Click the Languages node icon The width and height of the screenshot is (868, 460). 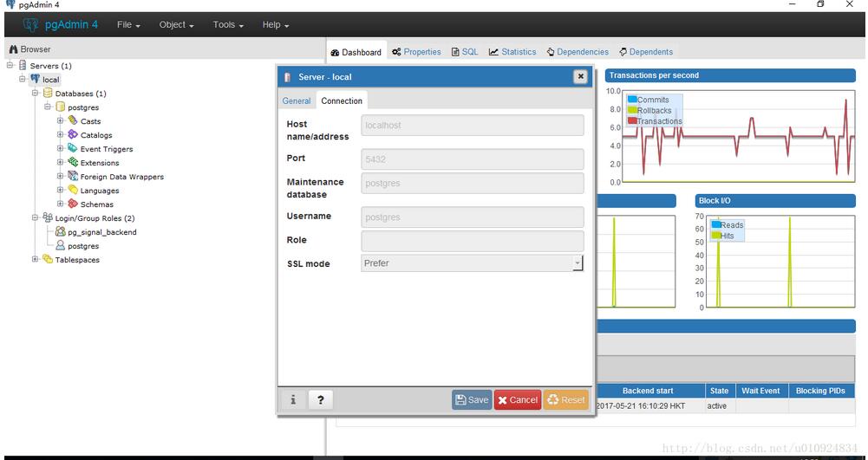[73, 191]
